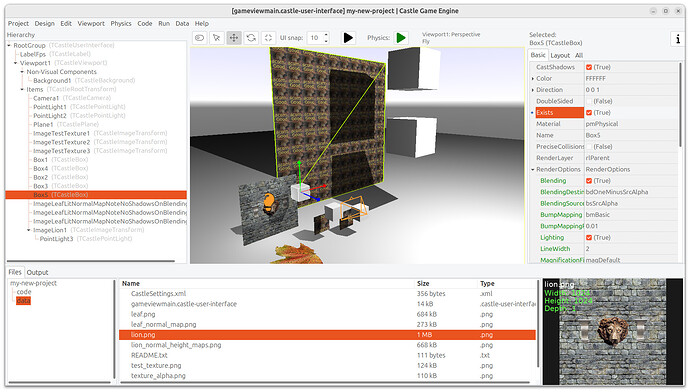
Task: Select ImageLion1 in the hierarchy
Action: (x=50, y=230)
